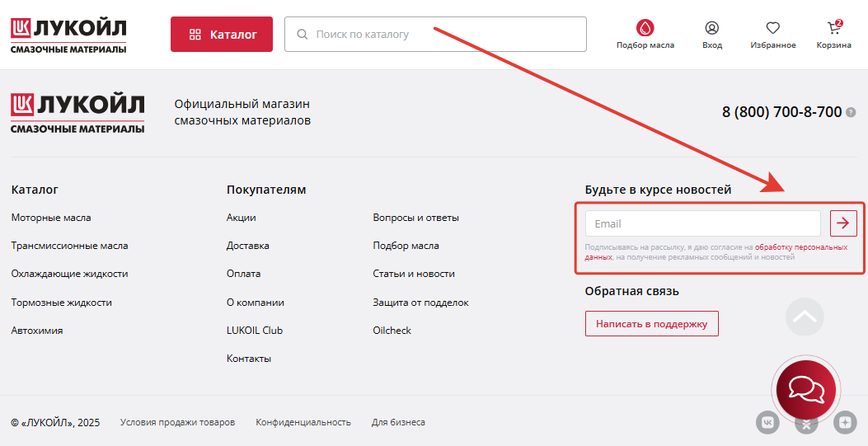The height and width of the screenshot is (446, 868).
Task: Open the Каталог button
Action: click(x=222, y=35)
